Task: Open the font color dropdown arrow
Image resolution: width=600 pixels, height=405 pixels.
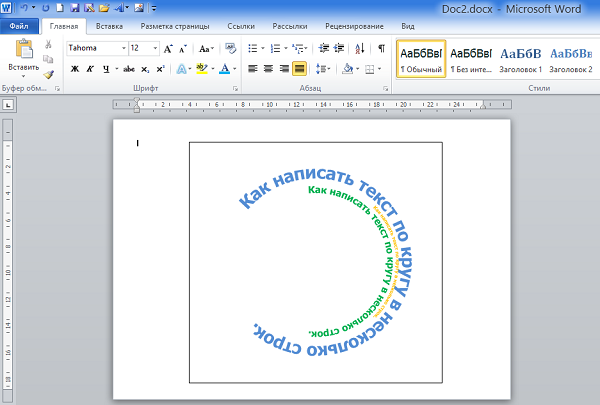Action: tap(235, 69)
